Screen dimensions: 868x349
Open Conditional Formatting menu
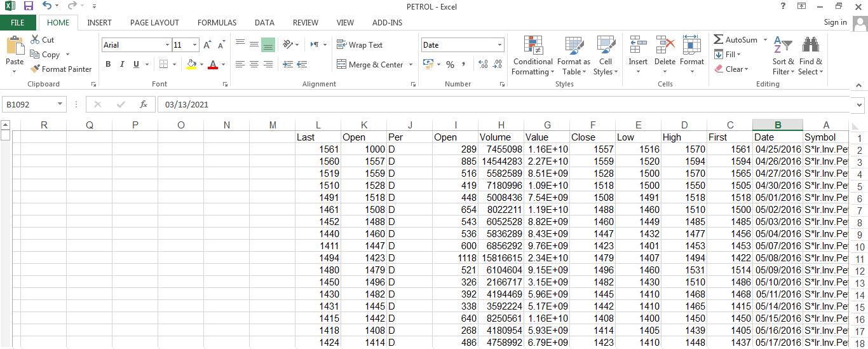[x=532, y=56]
